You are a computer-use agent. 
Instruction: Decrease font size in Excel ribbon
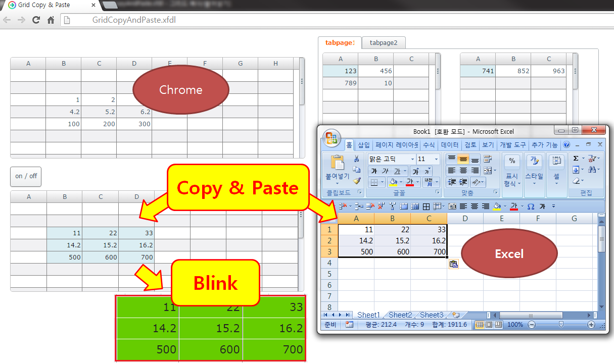427,171
